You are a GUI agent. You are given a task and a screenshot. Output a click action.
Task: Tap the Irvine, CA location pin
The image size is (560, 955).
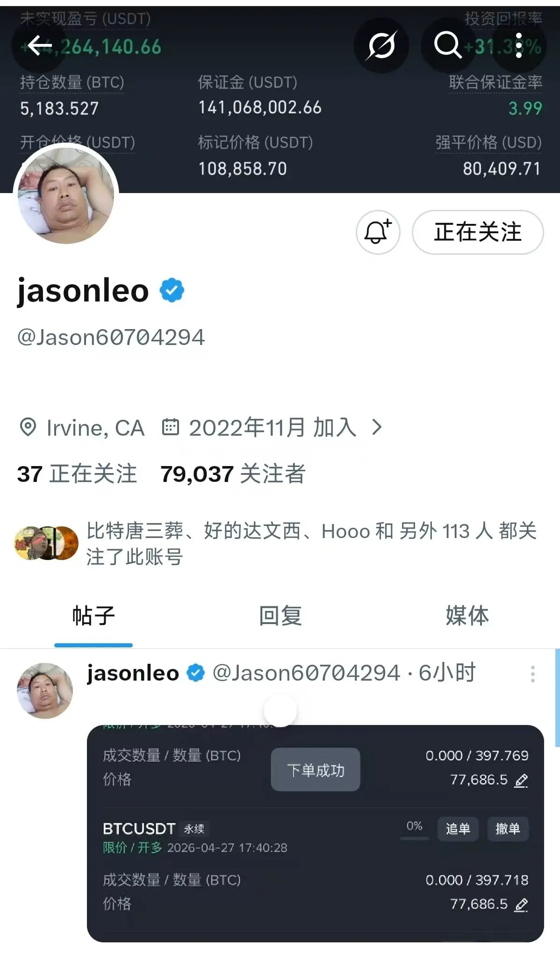pyautogui.click(x=28, y=427)
